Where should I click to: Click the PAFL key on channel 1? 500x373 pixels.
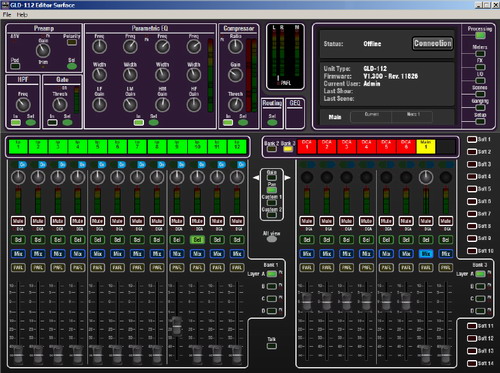[18, 267]
